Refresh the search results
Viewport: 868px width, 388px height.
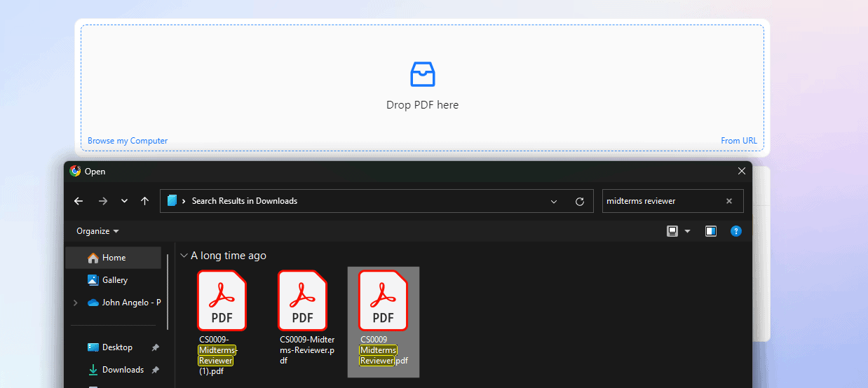[580, 202]
